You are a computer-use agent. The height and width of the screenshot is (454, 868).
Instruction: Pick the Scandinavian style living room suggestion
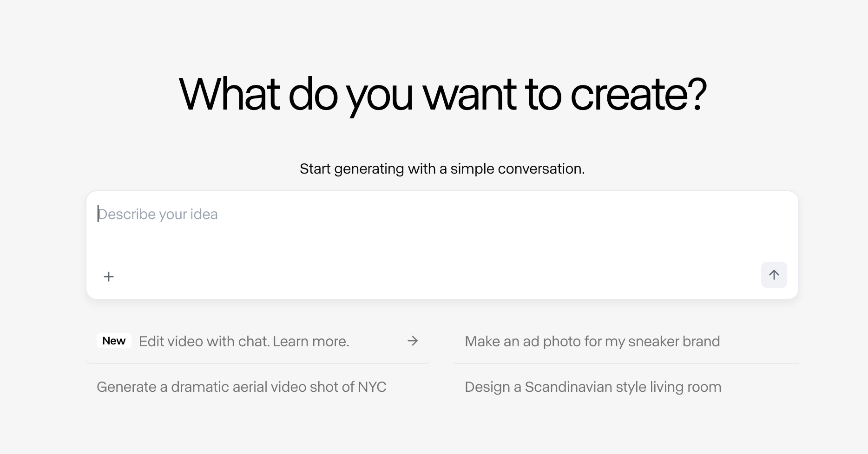pyautogui.click(x=593, y=387)
